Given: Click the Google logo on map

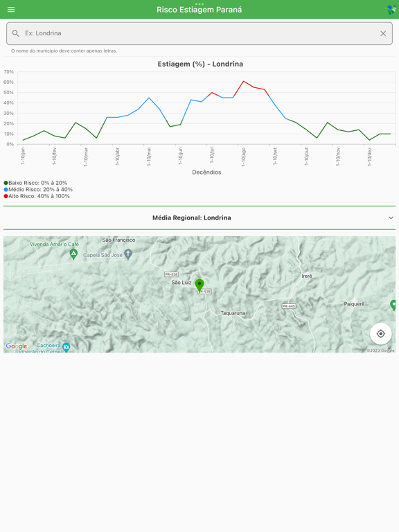Looking at the screenshot, I should tap(17, 346).
